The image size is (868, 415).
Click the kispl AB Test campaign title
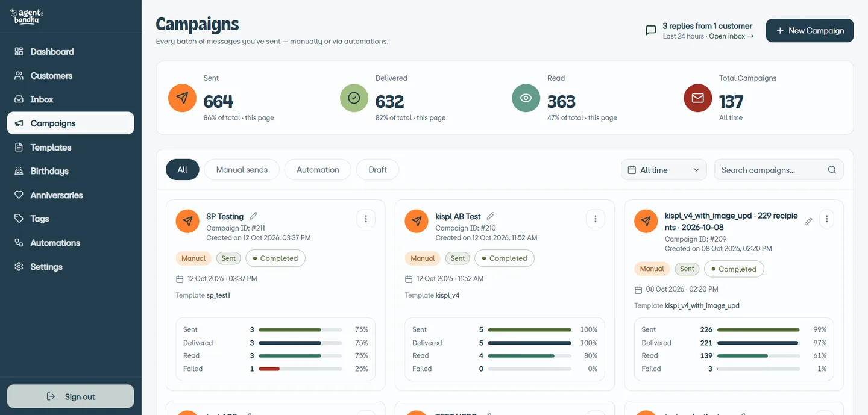point(458,216)
